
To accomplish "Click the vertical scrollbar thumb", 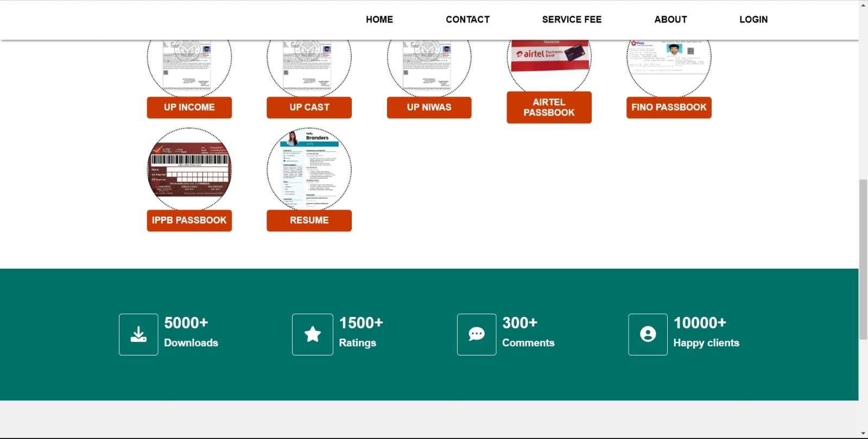I will click(x=863, y=259).
